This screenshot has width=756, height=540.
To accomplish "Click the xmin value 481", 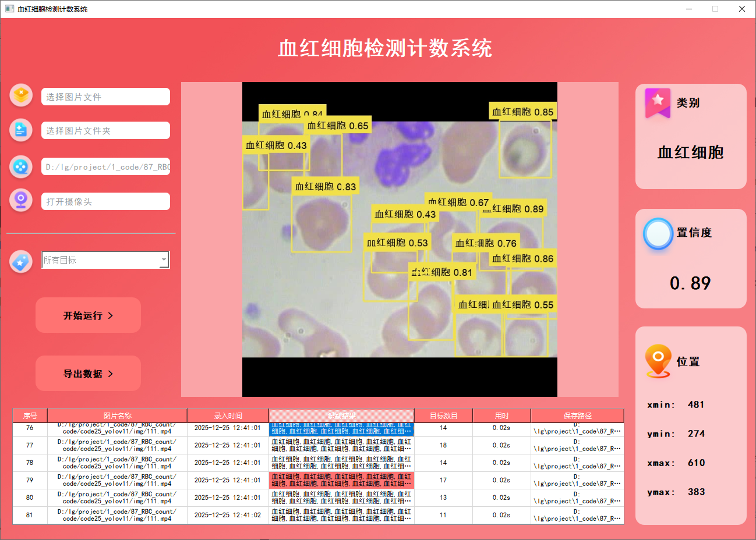I will click(696, 404).
